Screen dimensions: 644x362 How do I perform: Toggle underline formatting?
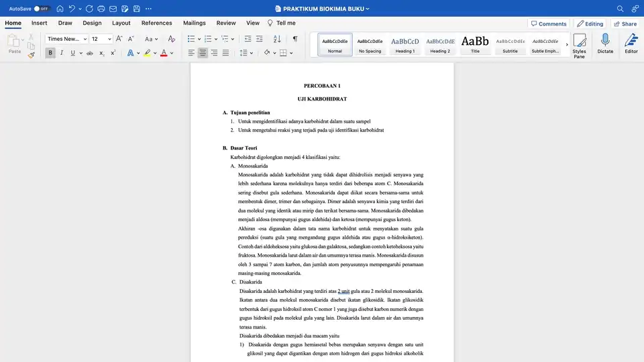tap(72, 53)
